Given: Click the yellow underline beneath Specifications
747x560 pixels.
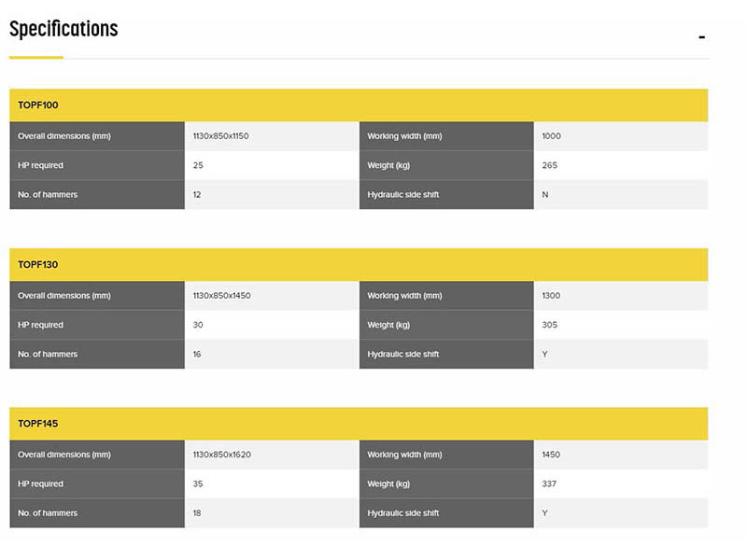Looking at the screenshot, I should click(x=36, y=58).
